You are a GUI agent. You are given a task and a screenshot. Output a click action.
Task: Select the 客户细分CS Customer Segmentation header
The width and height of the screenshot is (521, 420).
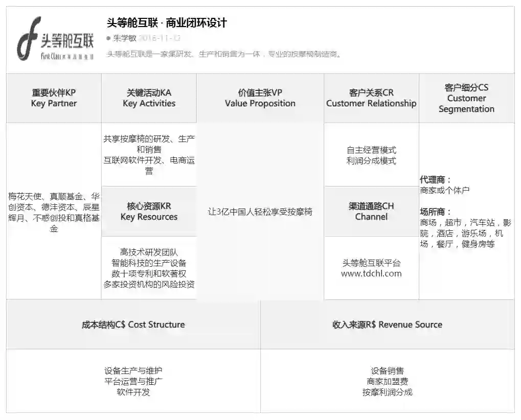(466, 98)
